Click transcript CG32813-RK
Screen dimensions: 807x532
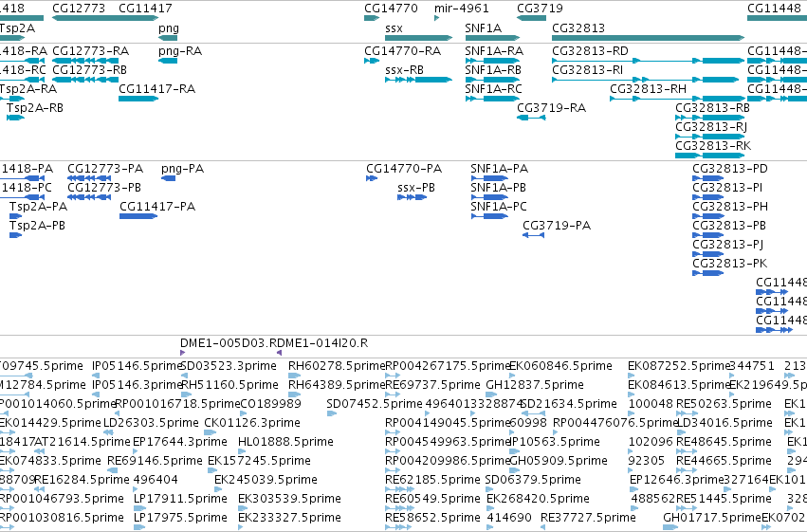coord(713,146)
